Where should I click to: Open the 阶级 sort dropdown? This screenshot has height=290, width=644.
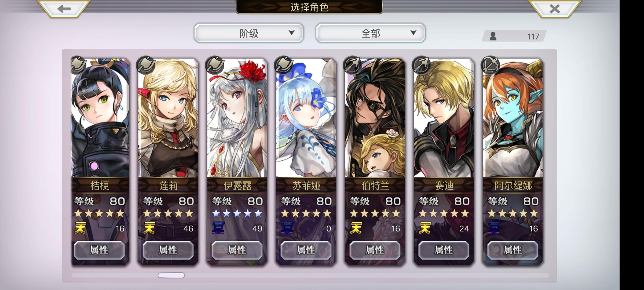tap(249, 33)
